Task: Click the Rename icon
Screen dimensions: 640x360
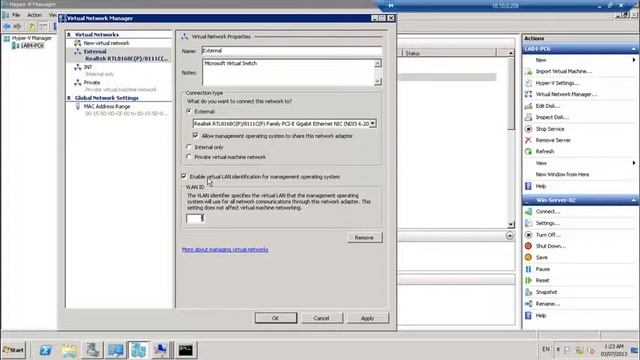Action: [528, 304]
